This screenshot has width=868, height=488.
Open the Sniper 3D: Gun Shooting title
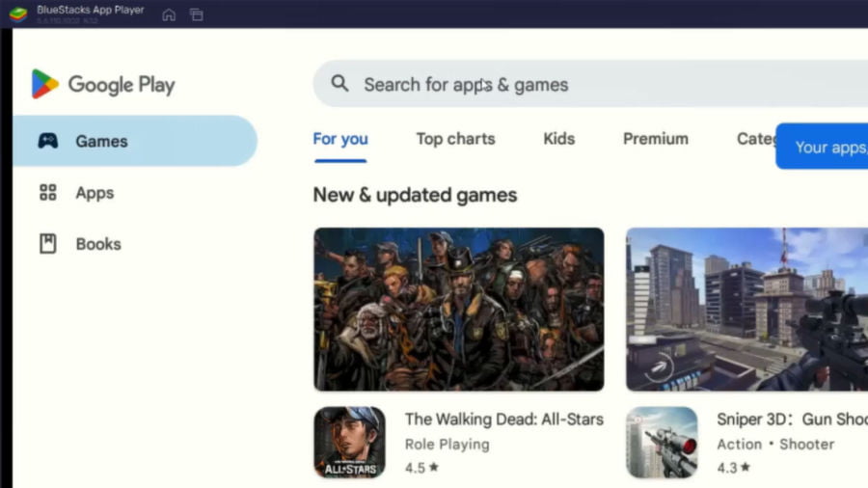point(792,420)
